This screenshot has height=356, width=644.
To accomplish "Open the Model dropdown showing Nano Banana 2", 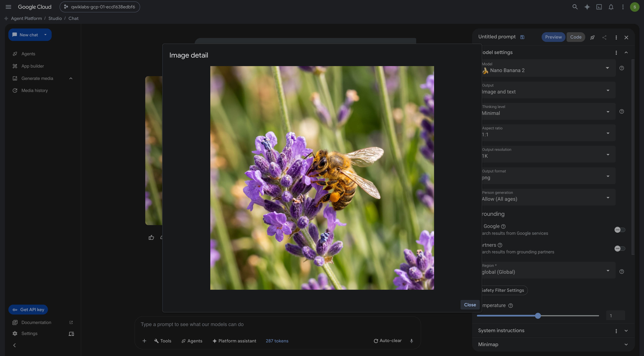I will [x=549, y=68].
